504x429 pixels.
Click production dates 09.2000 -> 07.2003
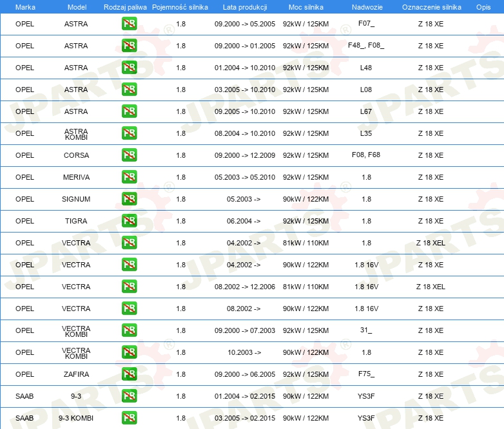(x=245, y=330)
